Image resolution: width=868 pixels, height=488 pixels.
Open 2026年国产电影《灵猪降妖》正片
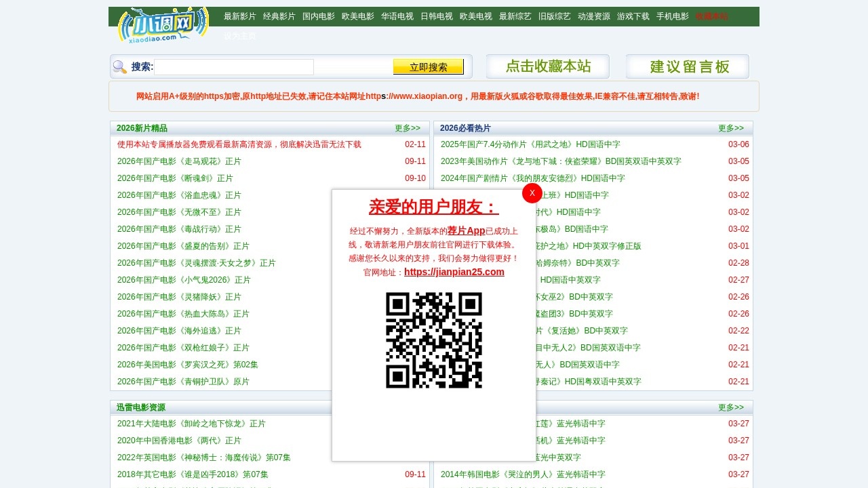click(179, 297)
